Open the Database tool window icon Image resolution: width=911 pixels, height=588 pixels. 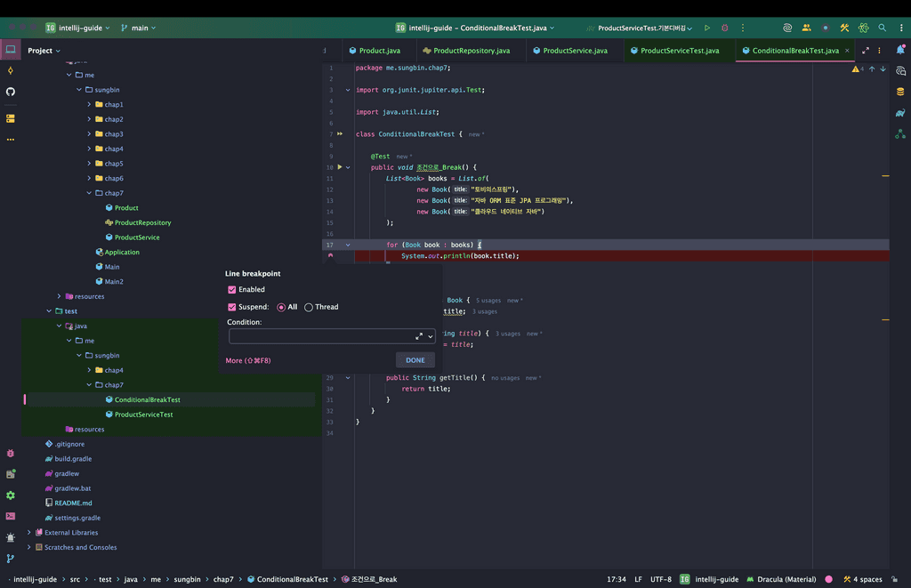900,92
